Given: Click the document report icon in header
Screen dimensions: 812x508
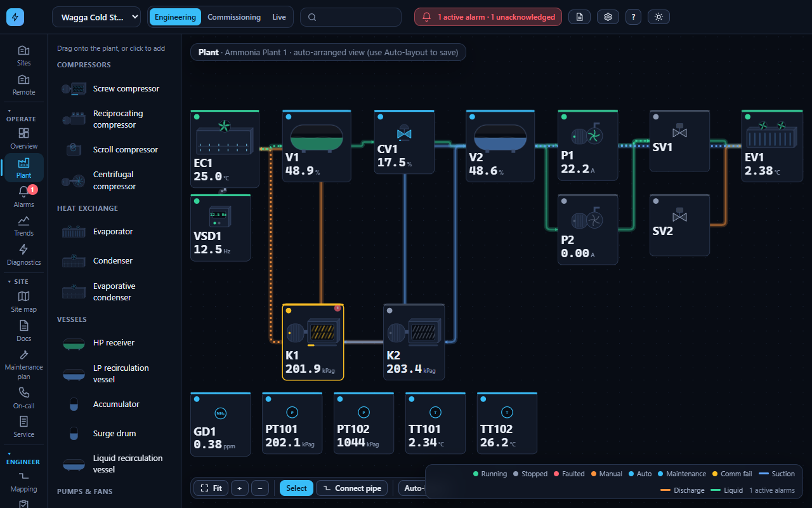Looking at the screenshot, I should (x=579, y=17).
